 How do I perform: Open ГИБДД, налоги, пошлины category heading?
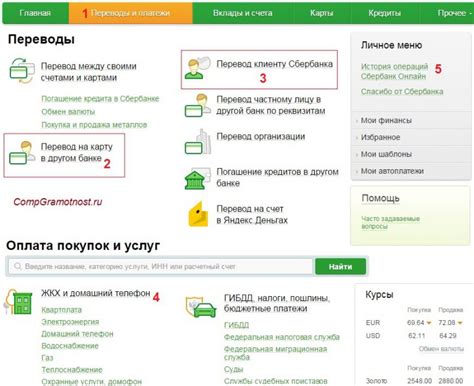[x=277, y=303]
